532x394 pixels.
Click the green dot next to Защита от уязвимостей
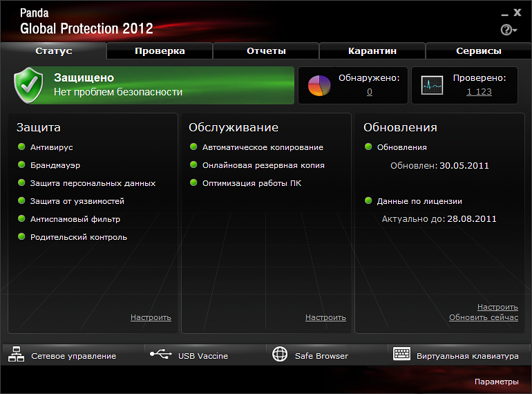[x=21, y=200]
